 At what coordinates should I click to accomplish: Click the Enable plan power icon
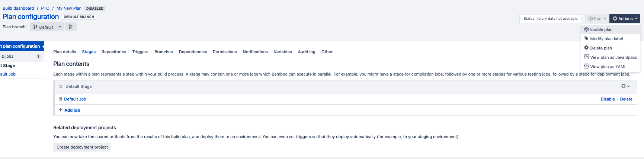(586, 29)
